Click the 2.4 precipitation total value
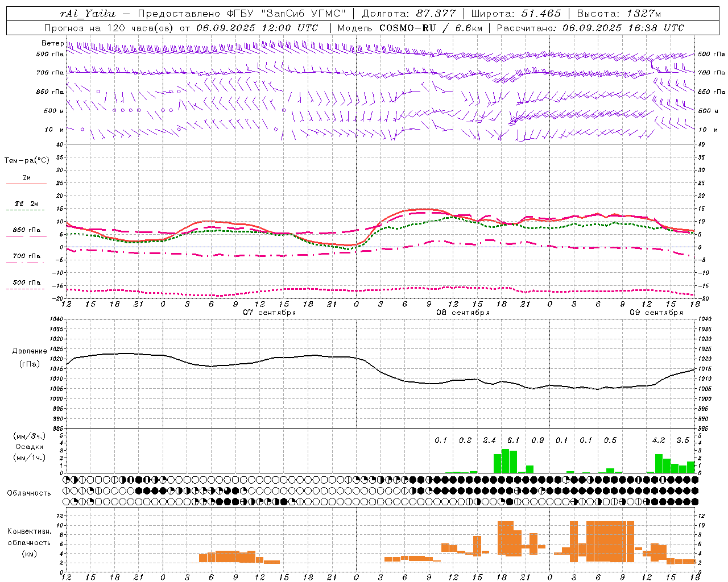The width and height of the screenshot is (728, 582). click(x=489, y=440)
